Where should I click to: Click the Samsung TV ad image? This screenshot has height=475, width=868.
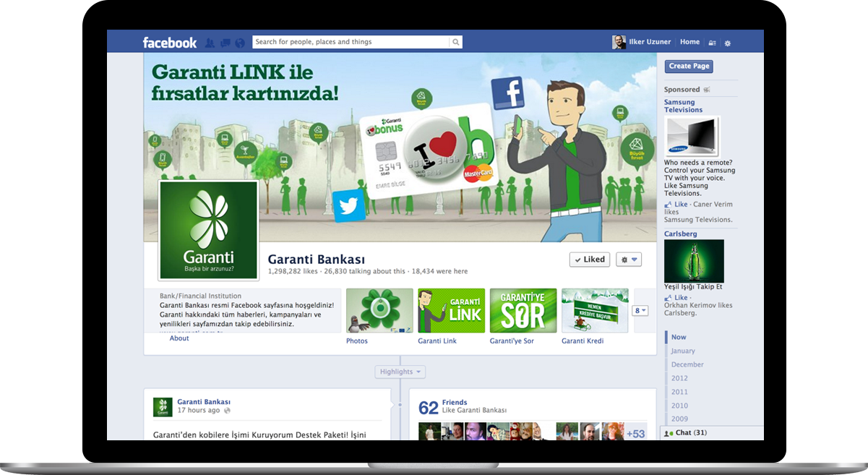point(692,137)
